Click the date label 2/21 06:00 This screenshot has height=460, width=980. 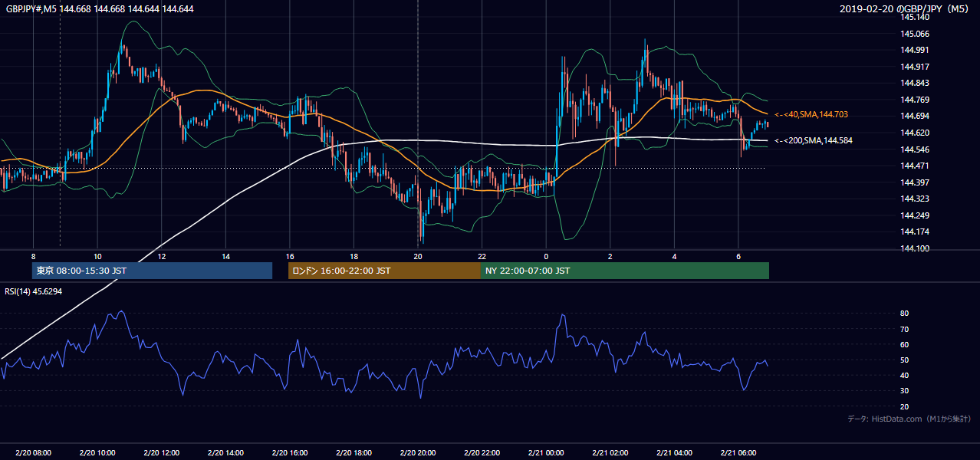click(x=738, y=453)
